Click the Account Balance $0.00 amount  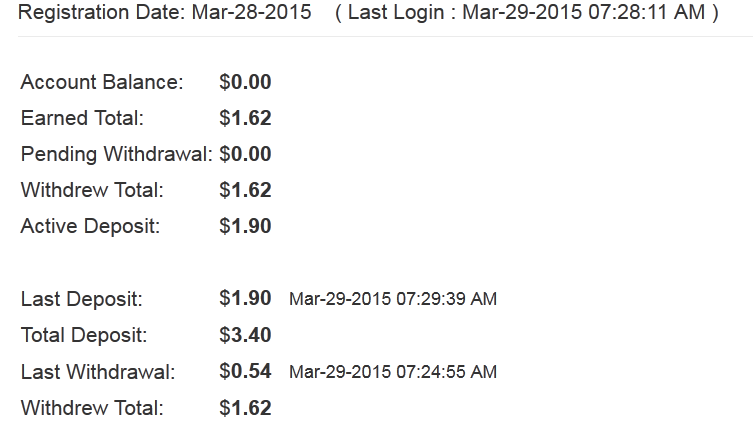click(x=245, y=83)
